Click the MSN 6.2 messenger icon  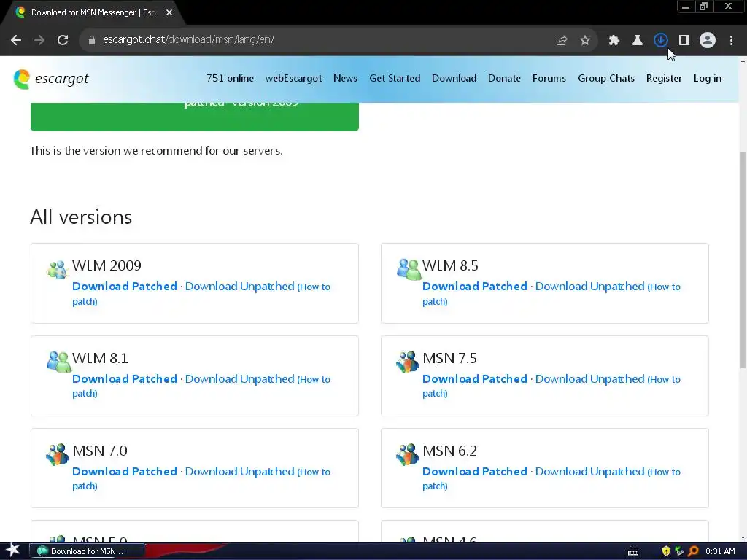coord(408,454)
